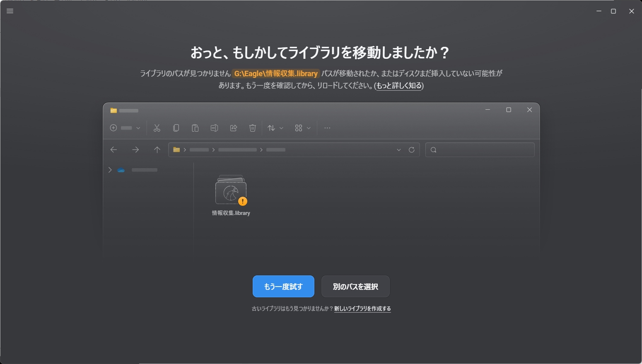Screen dimensions: 642x364
Task: Maximize the Eagle application window
Action: click(613, 11)
